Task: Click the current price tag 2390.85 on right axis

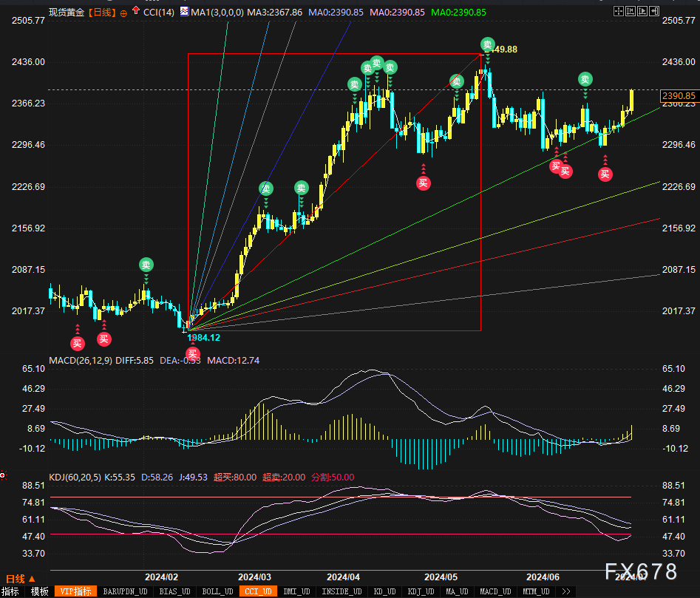Action: click(678, 96)
